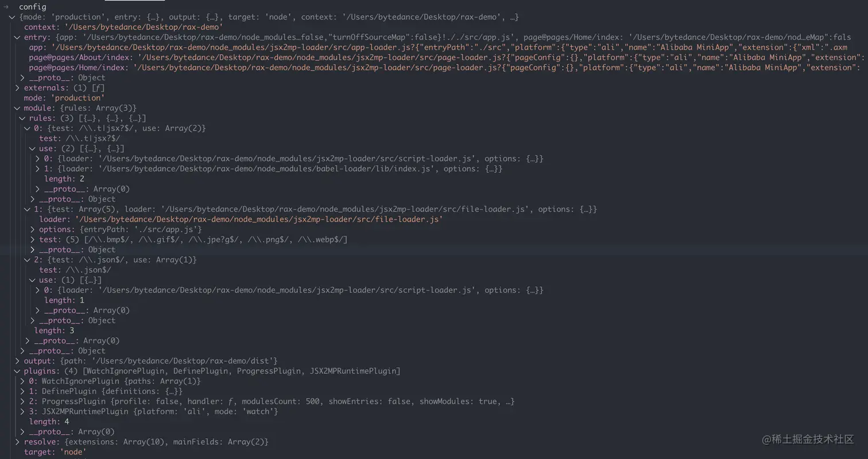868x459 pixels.
Task: Select the mode: 'production' line
Action: click(x=64, y=98)
